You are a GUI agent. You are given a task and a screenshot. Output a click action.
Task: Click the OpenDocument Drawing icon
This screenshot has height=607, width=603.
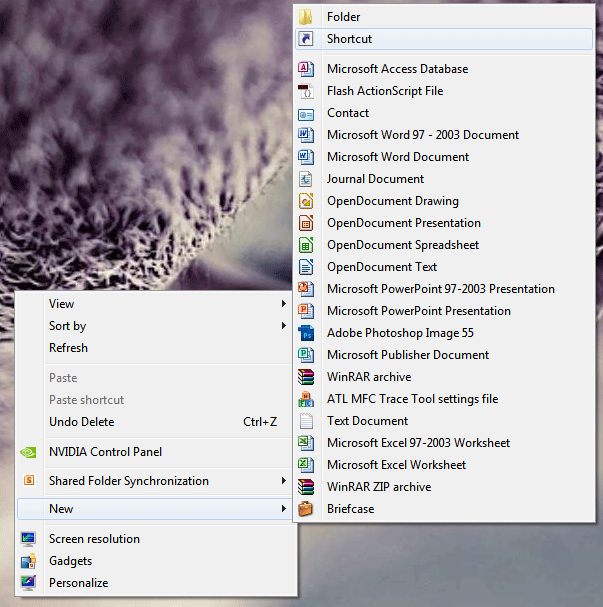point(306,201)
